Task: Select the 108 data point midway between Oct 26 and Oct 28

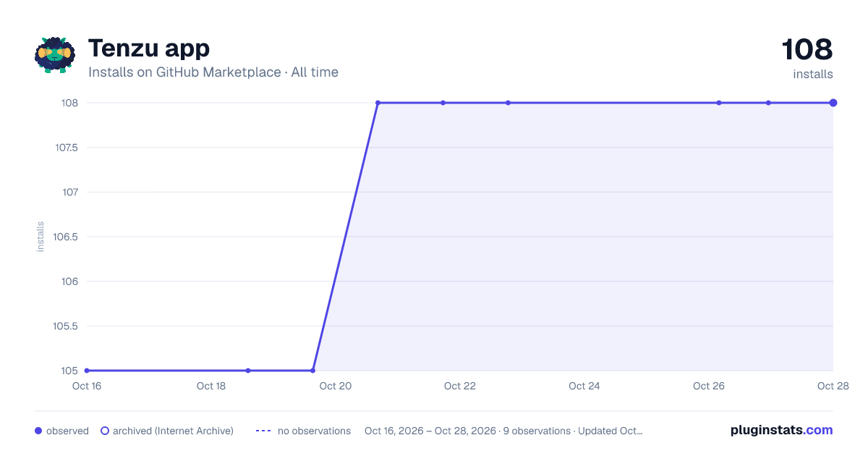Action: click(x=768, y=103)
